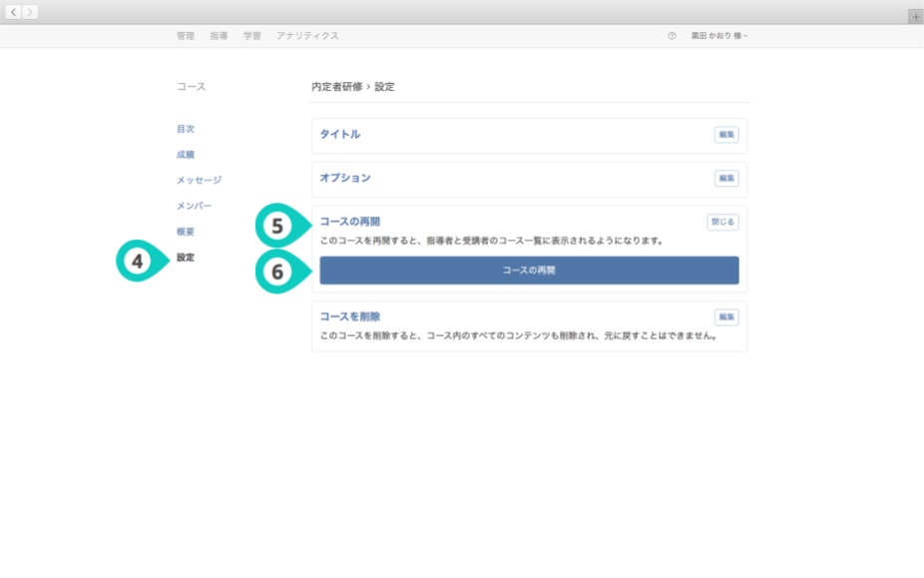Go to 成績 in the course sidebar
Viewport: 924px width, 578px height.
tap(186, 155)
